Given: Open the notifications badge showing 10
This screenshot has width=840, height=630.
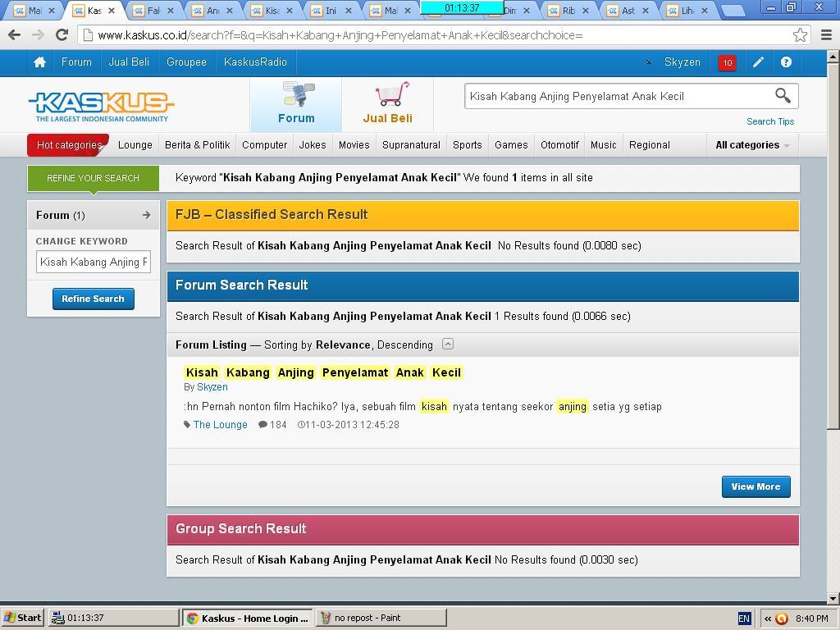Looking at the screenshot, I should 727,62.
